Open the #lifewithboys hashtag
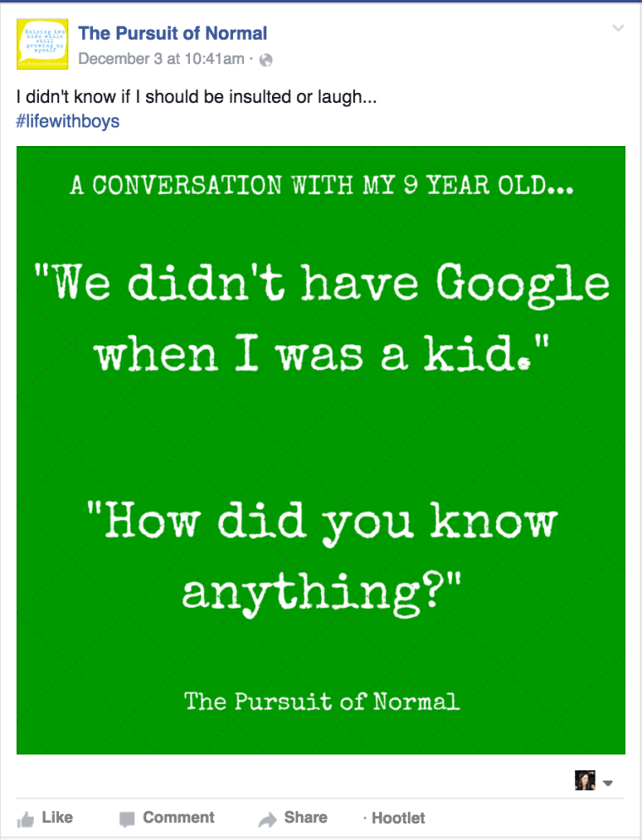Screen dimensions: 642x840 click(x=68, y=121)
